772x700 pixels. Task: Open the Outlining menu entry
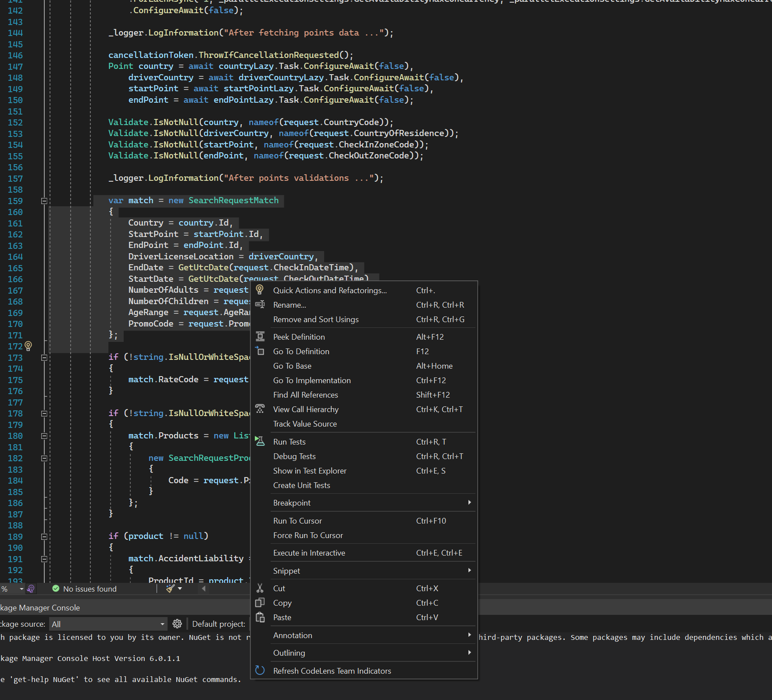(x=364, y=653)
